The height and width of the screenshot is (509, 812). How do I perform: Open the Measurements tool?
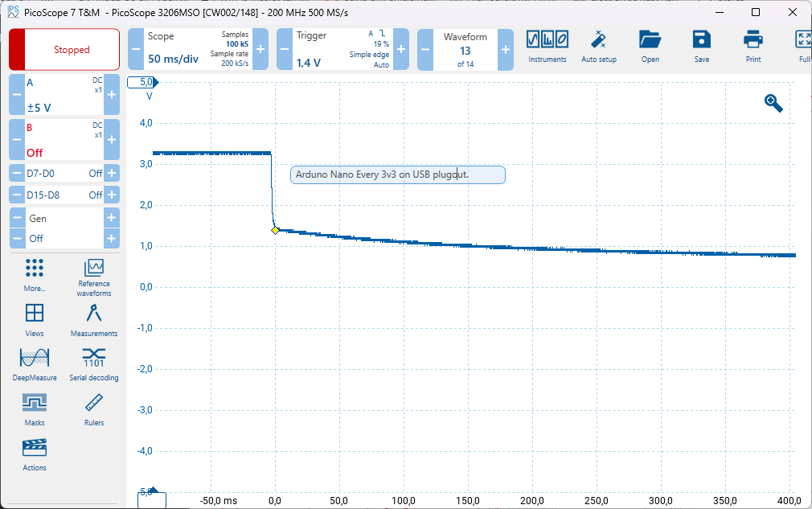(x=93, y=319)
